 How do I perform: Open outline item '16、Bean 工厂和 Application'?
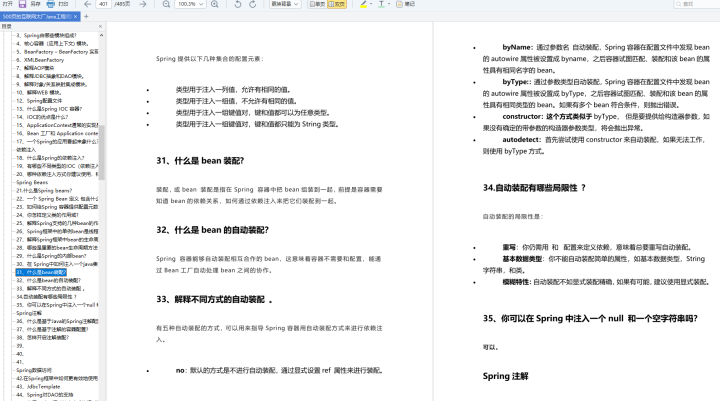[x=57, y=133]
